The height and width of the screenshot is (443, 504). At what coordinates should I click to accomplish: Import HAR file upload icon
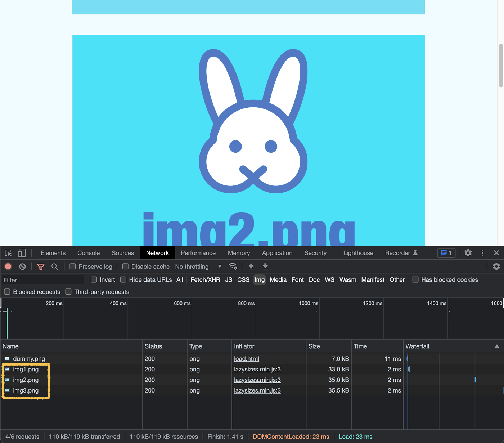[251, 267]
